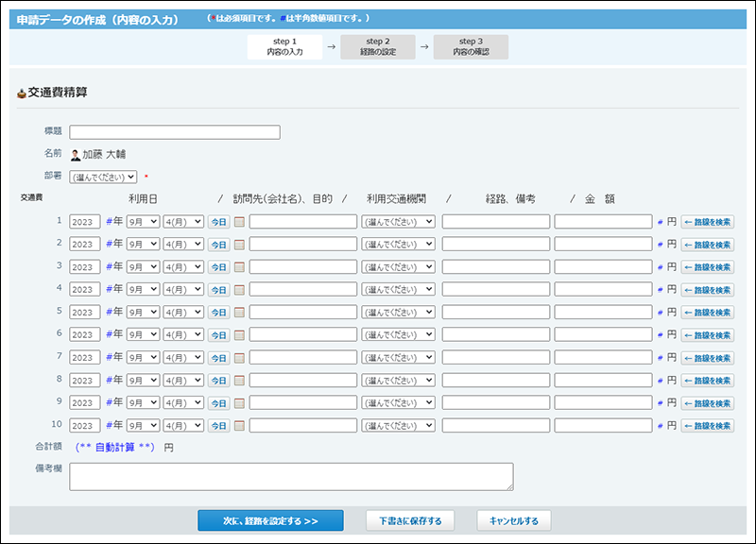Select the step 1 内容の入力 tab
The image size is (756, 544).
coord(285,46)
